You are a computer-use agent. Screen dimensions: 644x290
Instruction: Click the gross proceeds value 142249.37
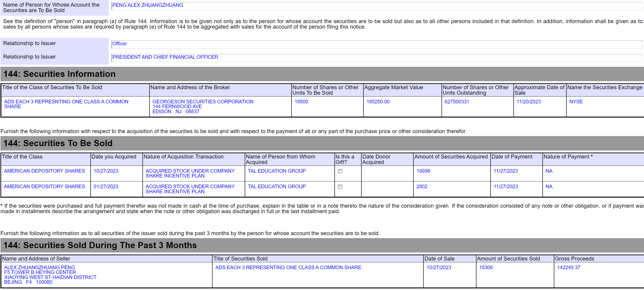pos(568,267)
